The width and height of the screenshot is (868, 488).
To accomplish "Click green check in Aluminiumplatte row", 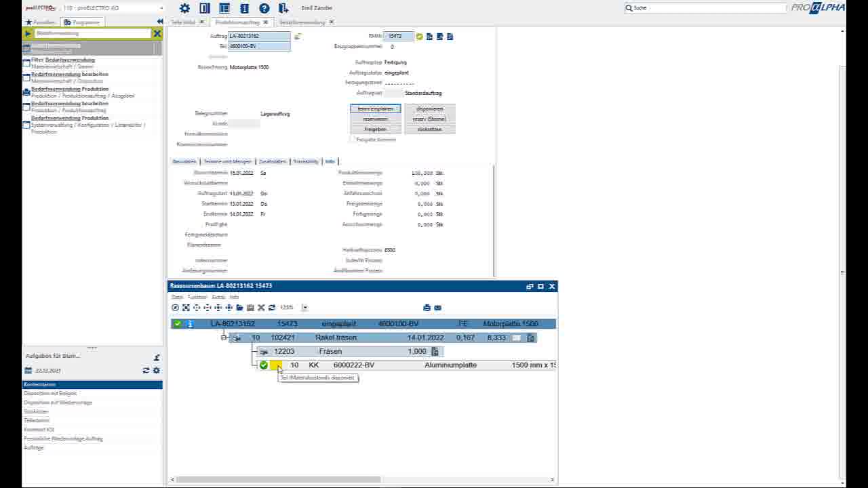I will [x=264, y=365].
